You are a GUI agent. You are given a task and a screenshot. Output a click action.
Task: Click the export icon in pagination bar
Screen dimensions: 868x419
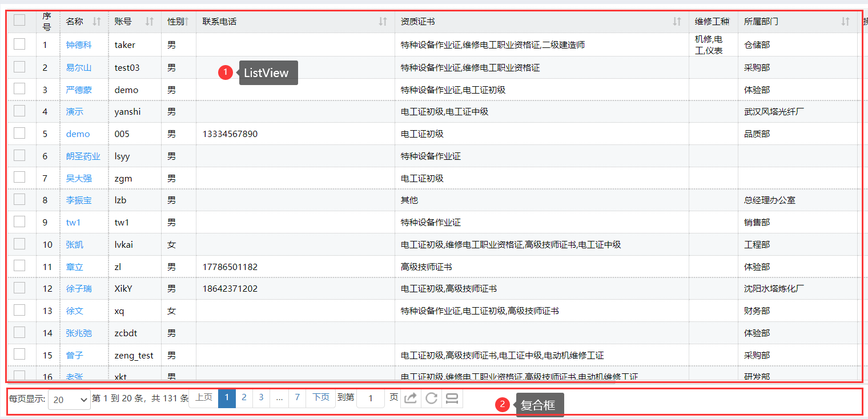pos(411,398)
